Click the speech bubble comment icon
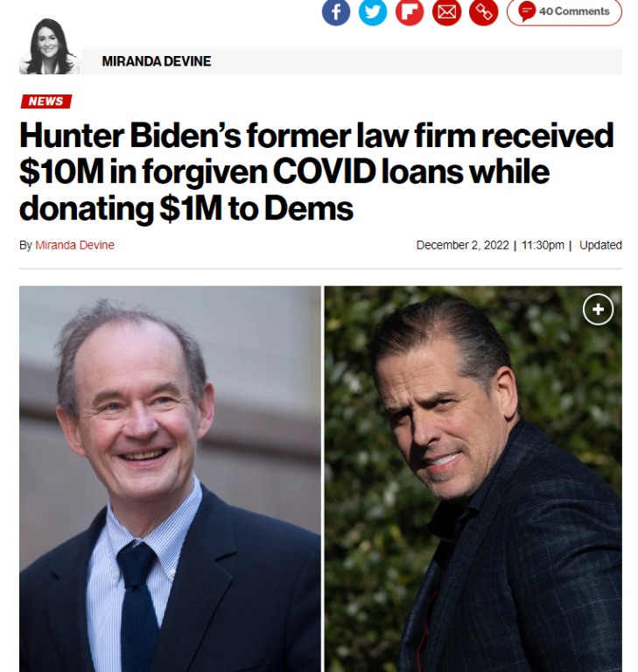Image resolution: width=638 pixels, height=672 pixels. [x=527, y=11]
